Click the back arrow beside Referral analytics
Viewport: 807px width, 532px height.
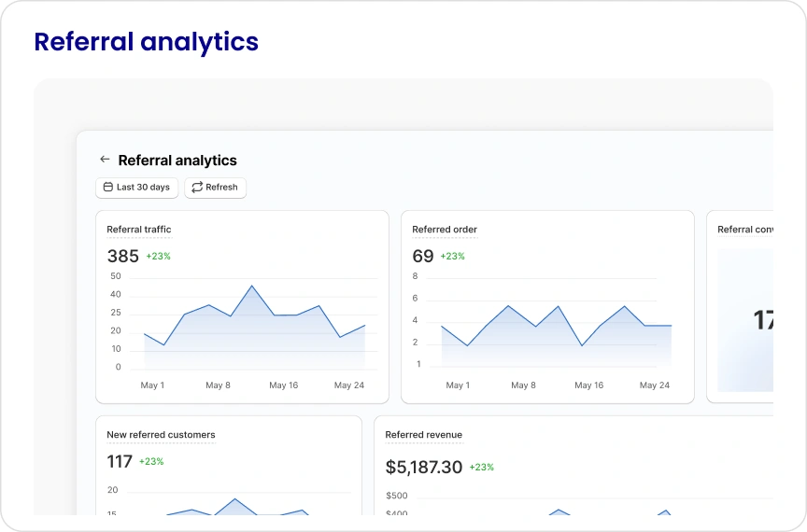click(105, 160)
